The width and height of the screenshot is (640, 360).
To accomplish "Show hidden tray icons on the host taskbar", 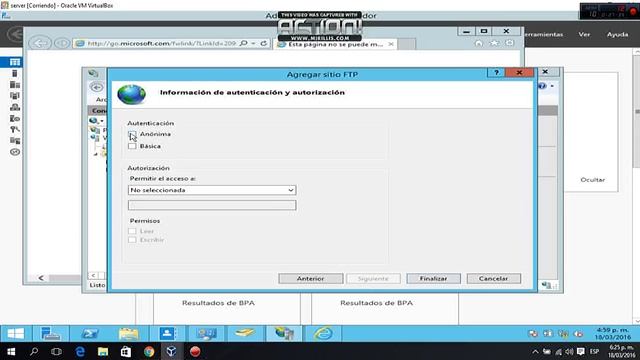I will pos(535,351).
